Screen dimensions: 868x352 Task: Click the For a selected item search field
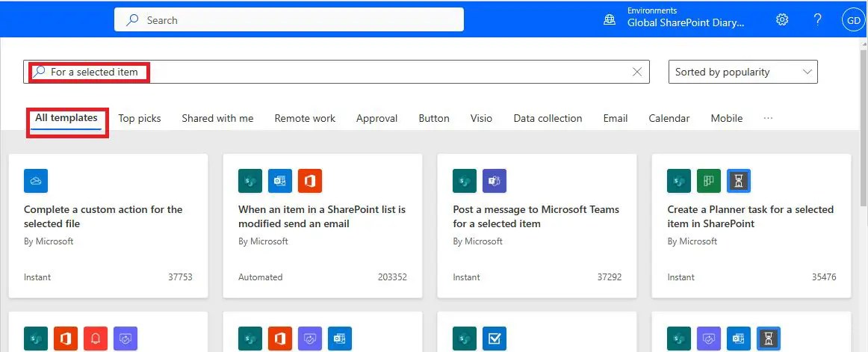(336, 72)
